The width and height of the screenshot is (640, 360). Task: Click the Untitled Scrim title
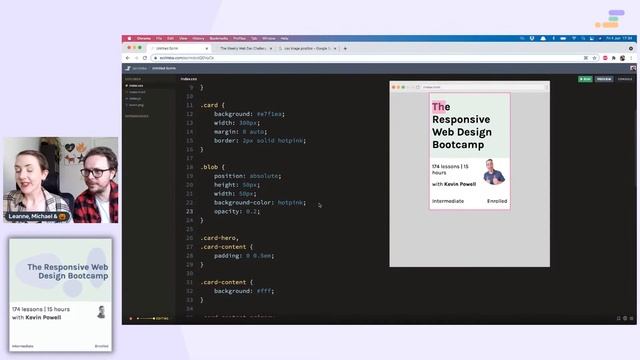164,68
